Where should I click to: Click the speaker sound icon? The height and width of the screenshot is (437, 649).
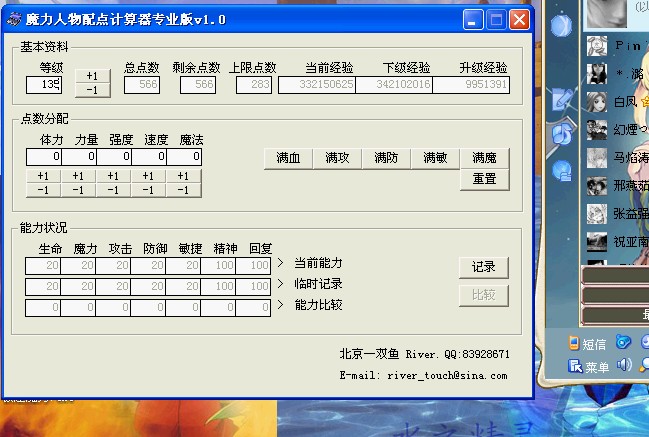tap(624, 365)
